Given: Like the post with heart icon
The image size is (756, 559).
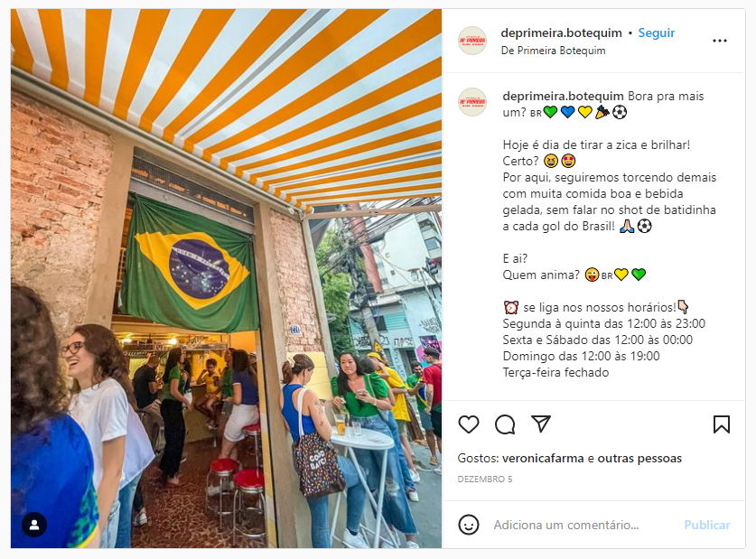Looking at the screenshot, I should [x=468, y=424].
